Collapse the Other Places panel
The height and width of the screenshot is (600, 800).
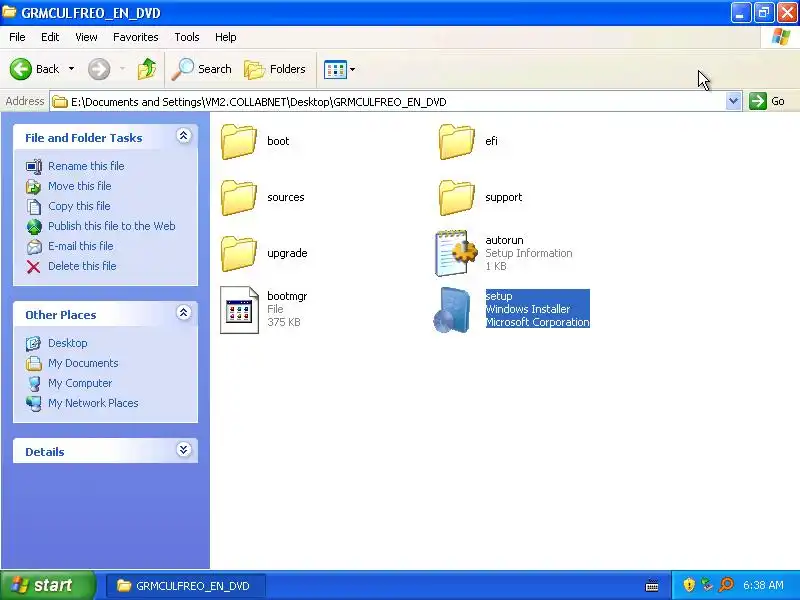184,313
